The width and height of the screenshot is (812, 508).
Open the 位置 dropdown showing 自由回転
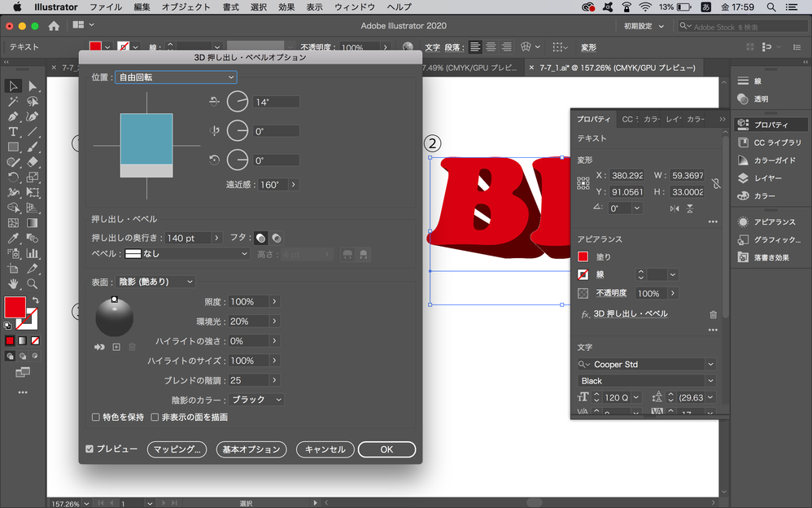click(176, 77)
